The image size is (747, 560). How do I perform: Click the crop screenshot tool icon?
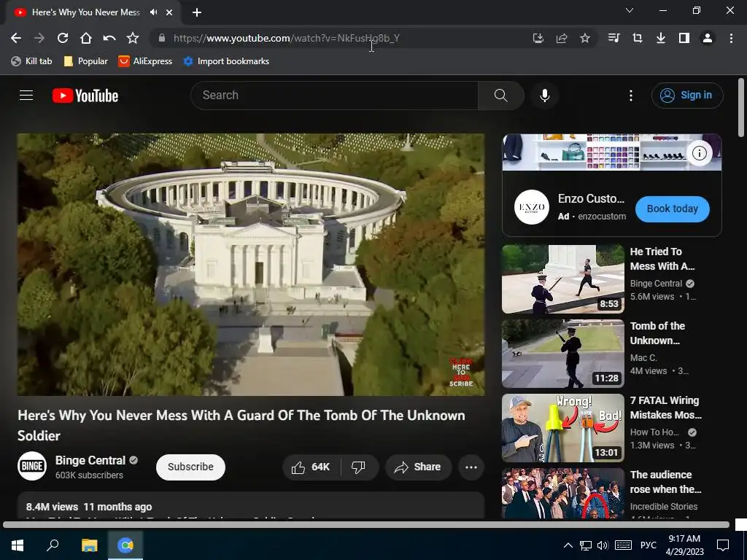(637, 38)
